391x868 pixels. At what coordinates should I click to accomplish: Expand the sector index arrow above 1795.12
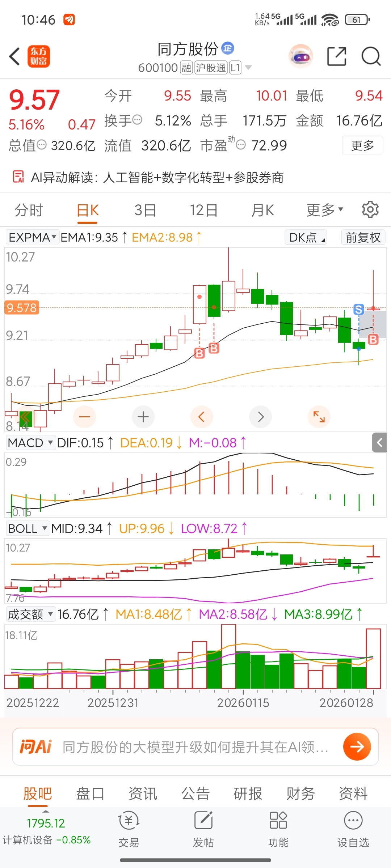pyautogui.click(x=46, y=811)
